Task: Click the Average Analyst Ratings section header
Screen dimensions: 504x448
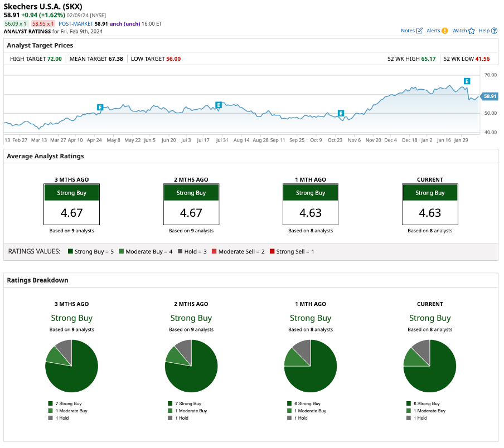Action: (45, 156)
